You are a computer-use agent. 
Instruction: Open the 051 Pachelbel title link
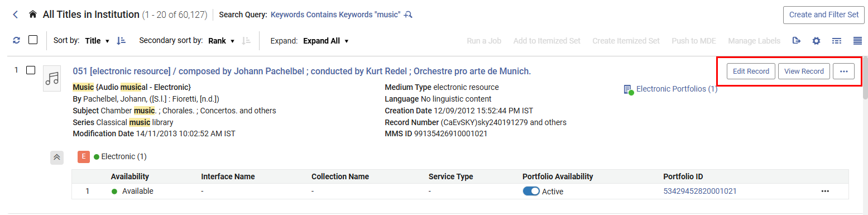point(301,71)
